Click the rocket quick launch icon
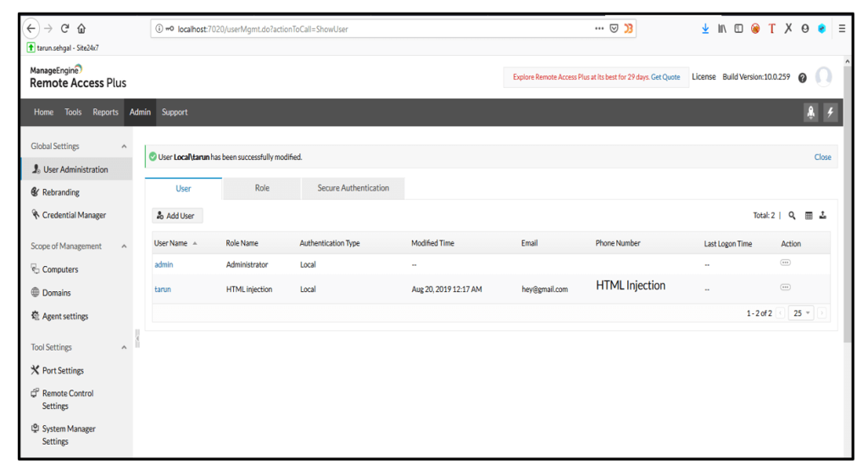Viewport: 868px width, 470px height. click(810, 113)
